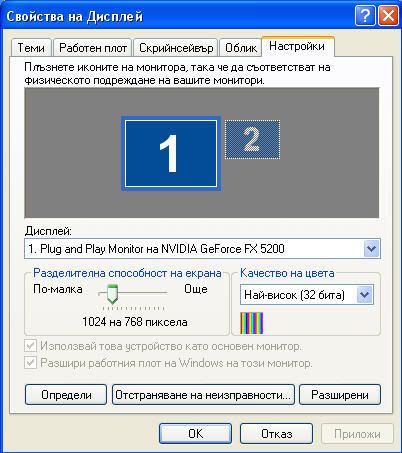The image size is (402, 453).
Task: Click the color spectrum preview bar
Action: coord(252,323)
